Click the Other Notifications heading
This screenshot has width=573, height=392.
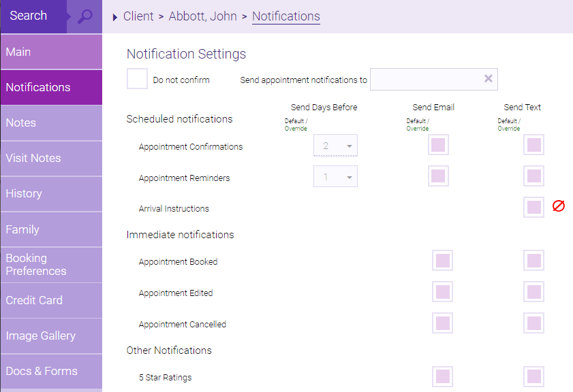(169, 350)
